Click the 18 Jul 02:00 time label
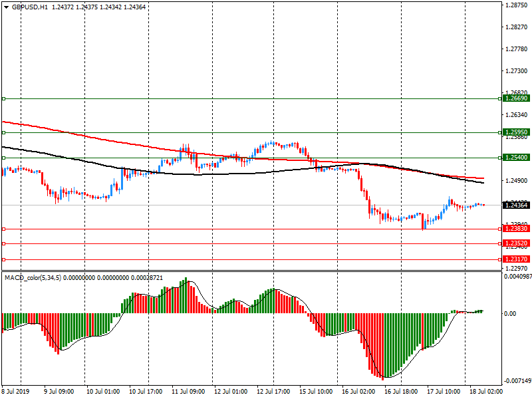This screenshot has height=399, width=532. click(486, 392)
